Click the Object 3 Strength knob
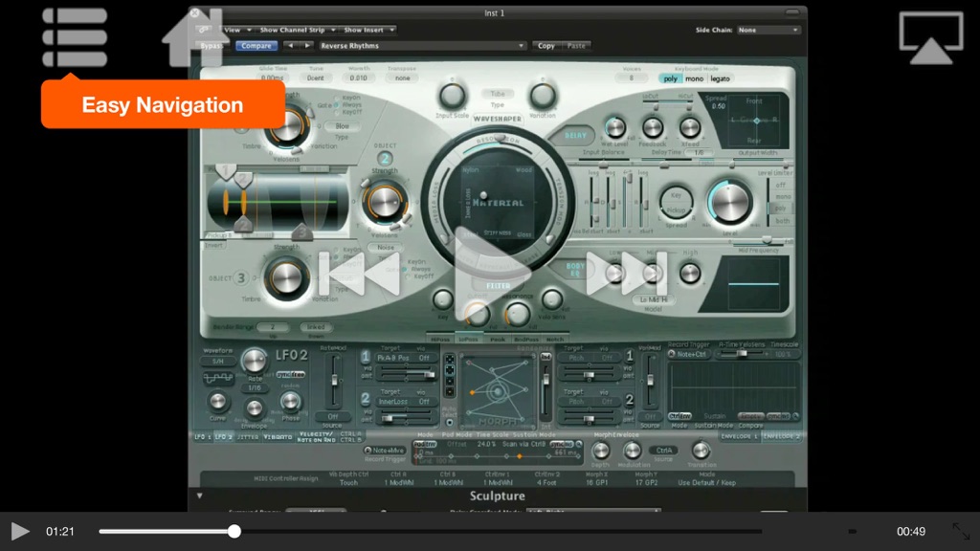The width and height of the screenshot is (980, 551). 286,278
